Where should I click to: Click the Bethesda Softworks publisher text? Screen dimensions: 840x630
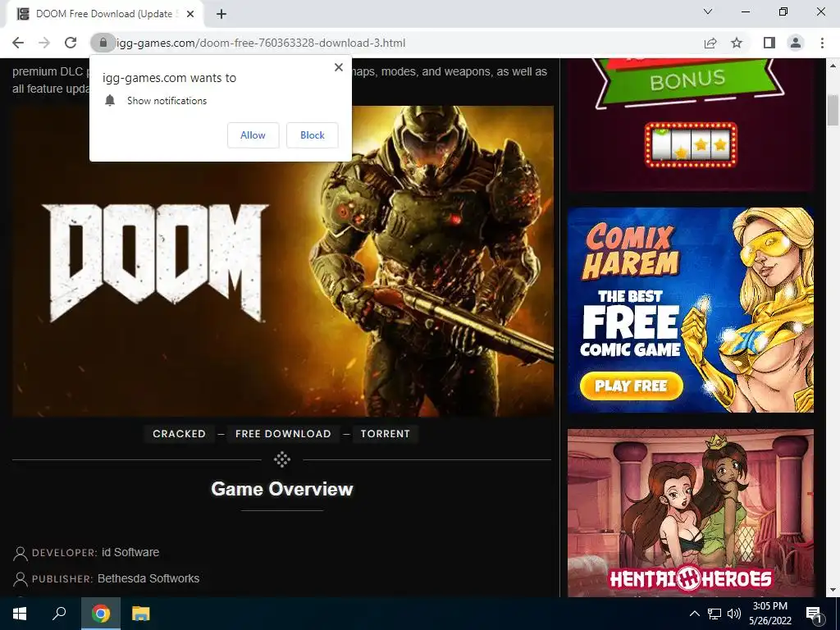pos(148,578)
